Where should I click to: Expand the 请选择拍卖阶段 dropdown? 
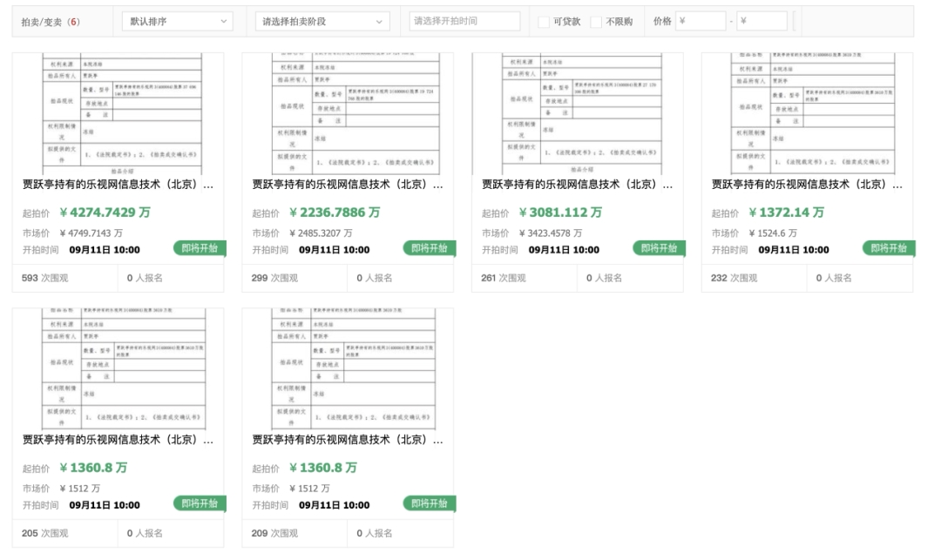tap(323, 21)
